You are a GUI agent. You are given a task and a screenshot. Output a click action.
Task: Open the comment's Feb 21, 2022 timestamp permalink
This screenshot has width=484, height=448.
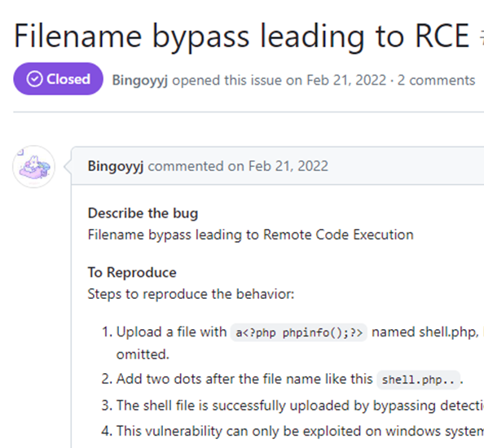(x=288, y=166)
